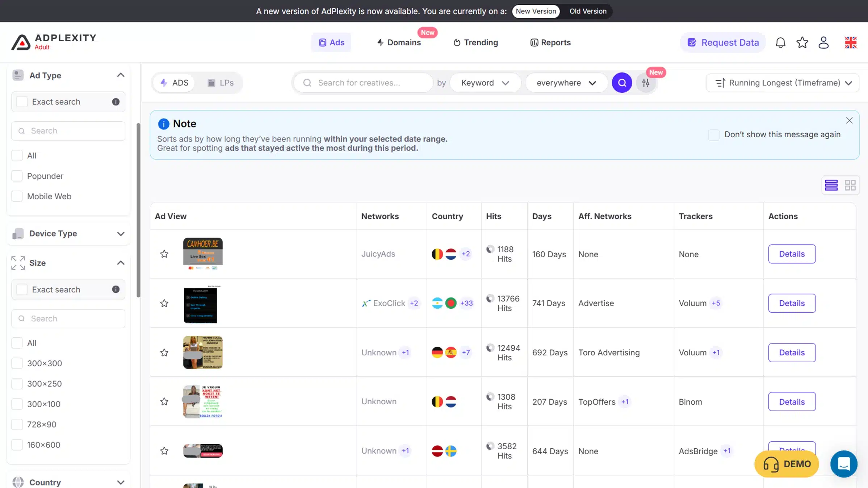Click hits icon beside 13766 Hits
Screen dimensions: 868x488
[490, 299]
